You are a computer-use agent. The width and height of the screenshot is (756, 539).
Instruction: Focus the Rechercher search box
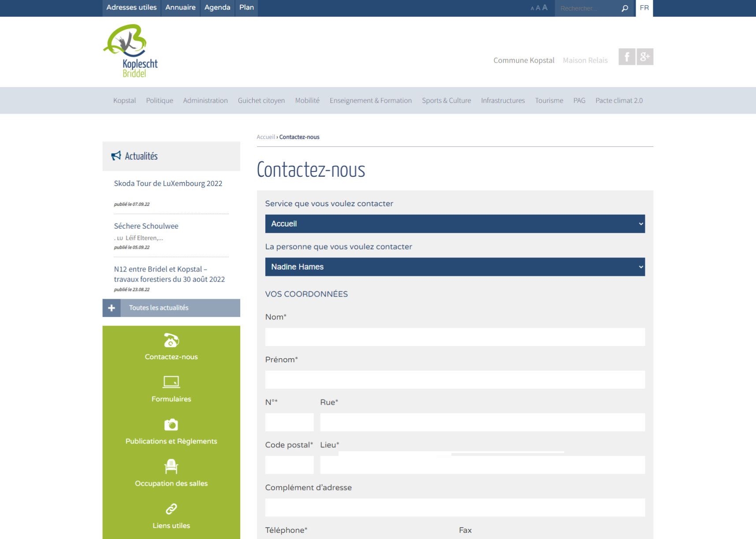588,8
